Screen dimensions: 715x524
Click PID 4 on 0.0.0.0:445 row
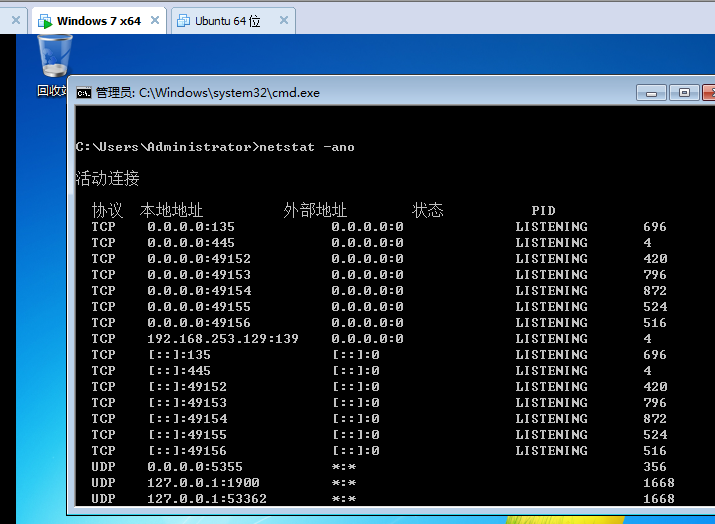click(648, 243)
